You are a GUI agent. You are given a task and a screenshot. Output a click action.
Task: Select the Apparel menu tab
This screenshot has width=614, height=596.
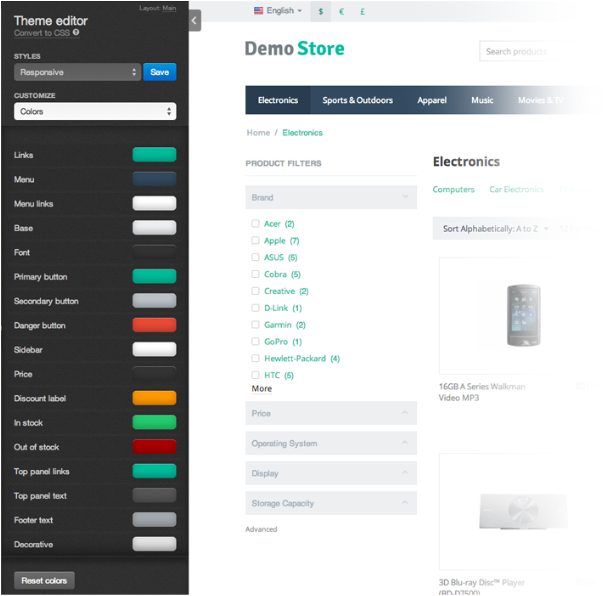click(x=432, y=100)
